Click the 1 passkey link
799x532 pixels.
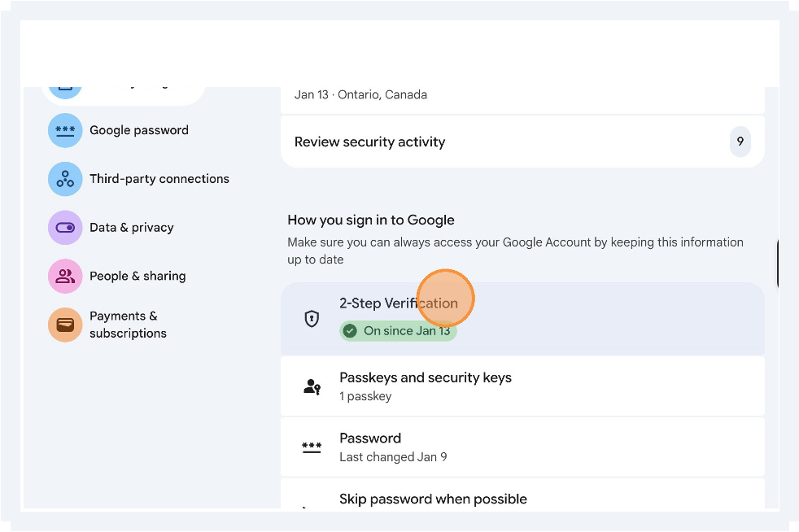click(365, 396)
